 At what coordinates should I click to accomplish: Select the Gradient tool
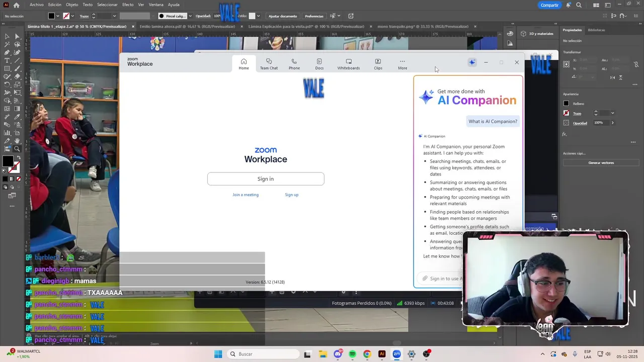[17, 109]
